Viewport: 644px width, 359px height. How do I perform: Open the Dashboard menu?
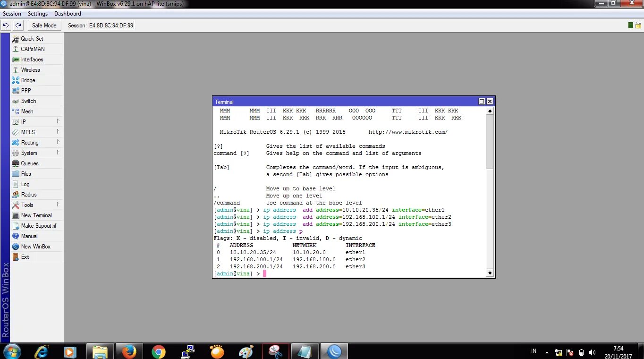(x=68, y=14)
